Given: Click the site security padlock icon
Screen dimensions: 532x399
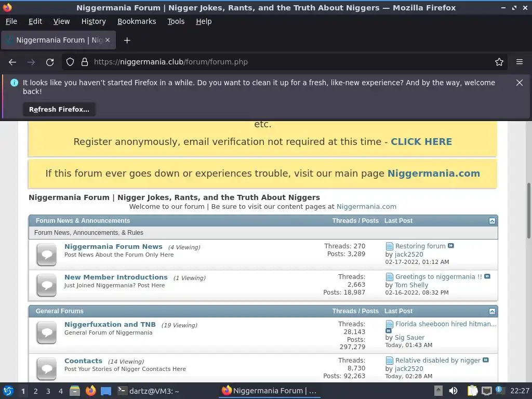Looking at the screenshot, I should 85,62.
